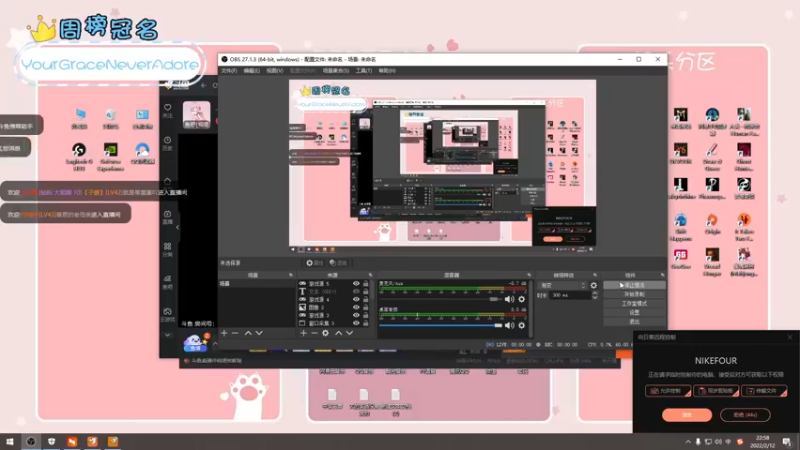The height and width of the screenshot is (450, 800).
Task: Move the scene up in scenes panel
Action: (x=248, y=333)
